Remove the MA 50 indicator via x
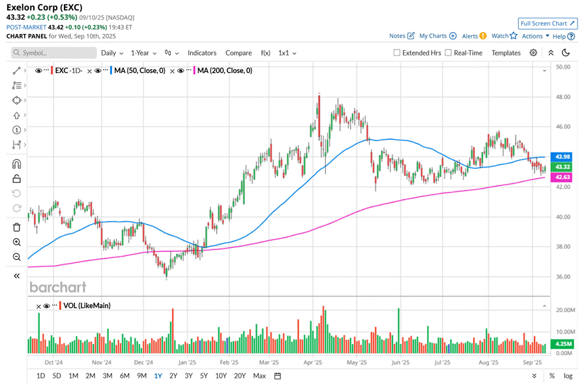The height and width of the screenshot is (389, 588). click(x=89, y=71)
